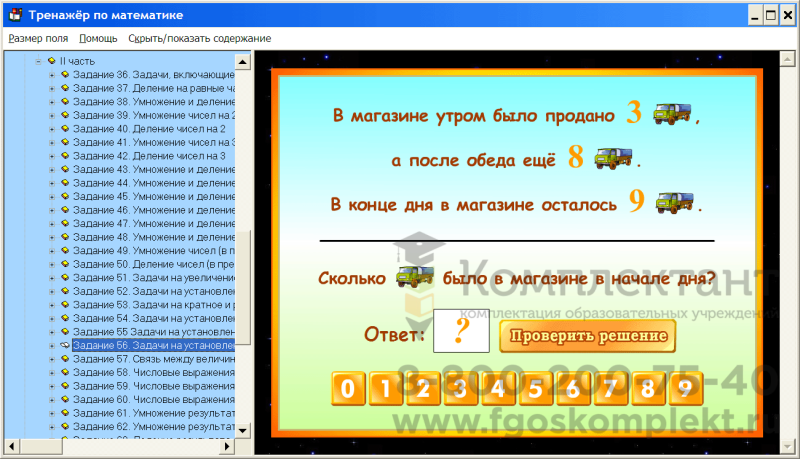800x459 pixels.
Task: Click icon beside Задание 46
Action: point(65,210)
